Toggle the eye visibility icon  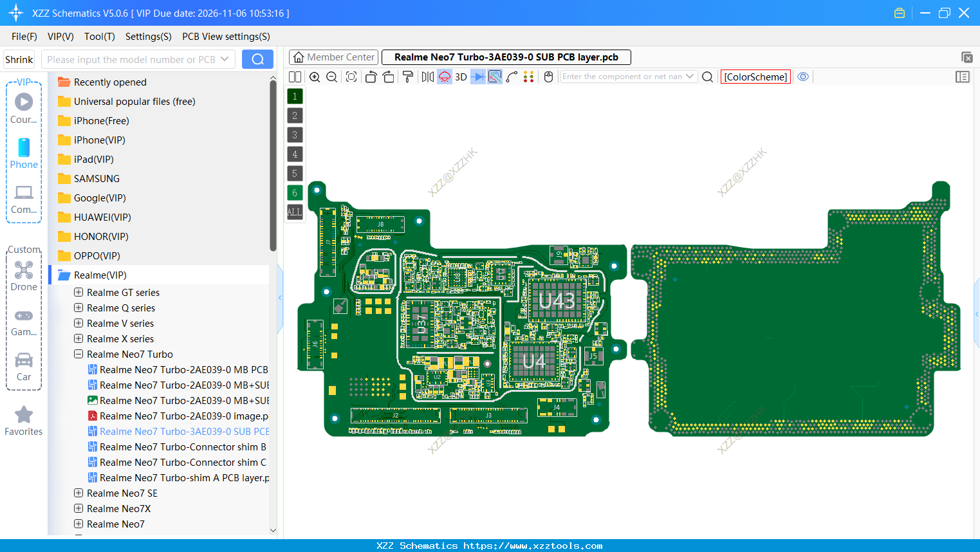pyautogui.click(x=802, y=77)
